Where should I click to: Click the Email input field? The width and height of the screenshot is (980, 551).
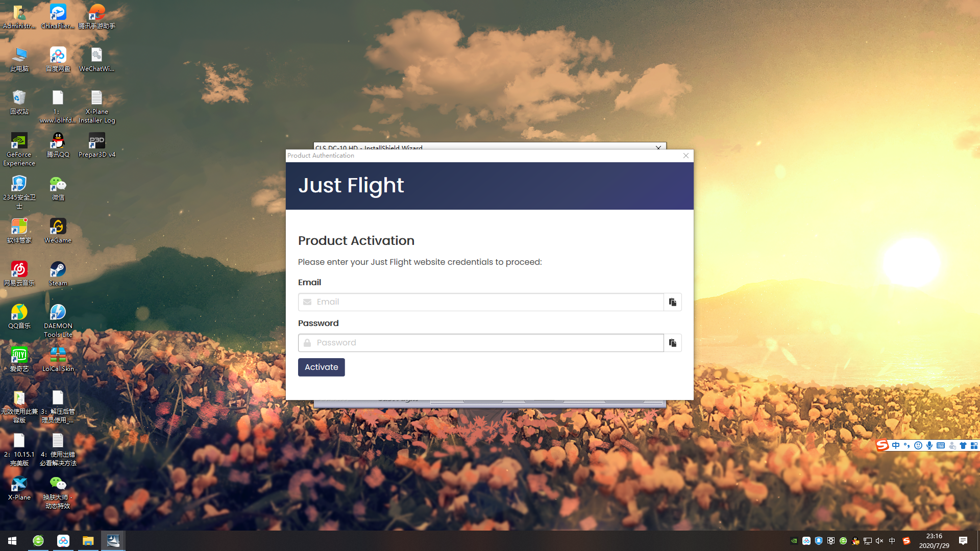click(x=481, y=302)
